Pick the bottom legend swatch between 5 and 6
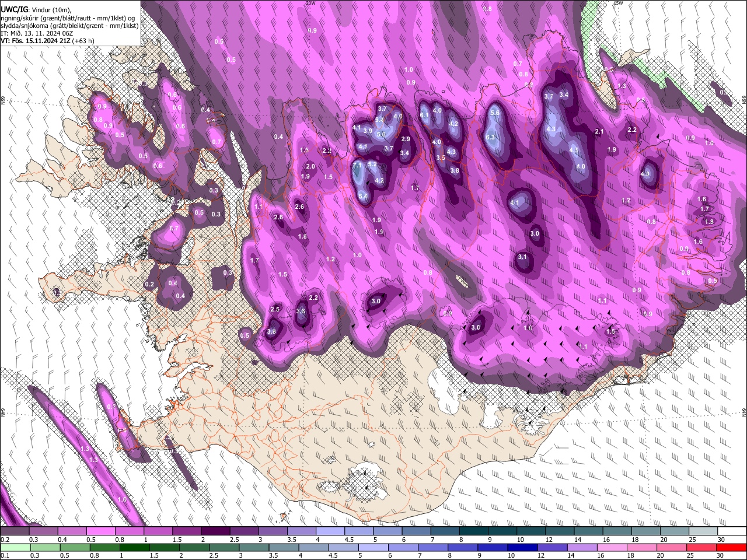 [373, 547]
